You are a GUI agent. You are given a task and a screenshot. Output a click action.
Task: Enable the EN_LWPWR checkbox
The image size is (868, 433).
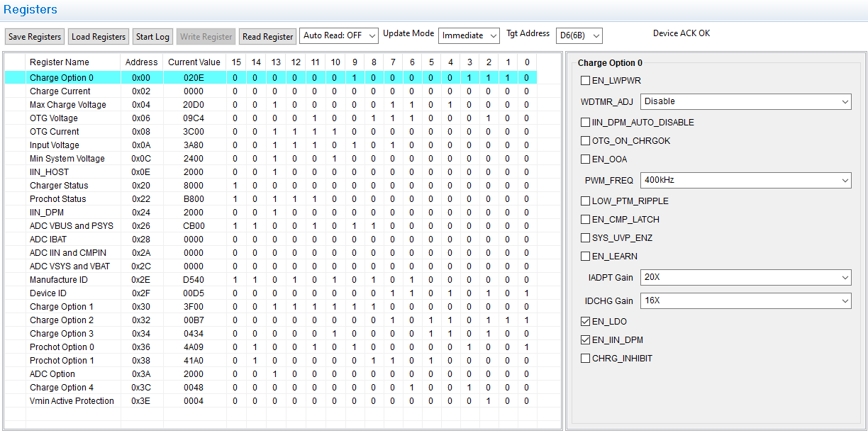click(585, 81)
